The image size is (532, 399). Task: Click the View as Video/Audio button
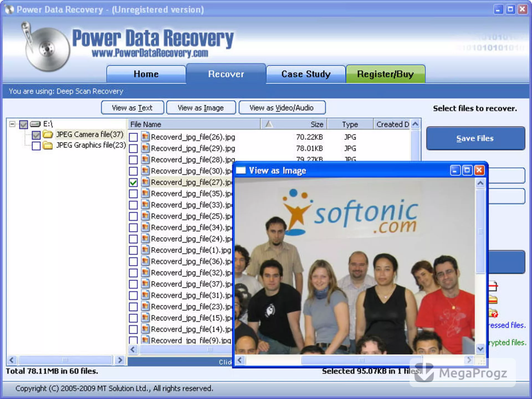282,108
